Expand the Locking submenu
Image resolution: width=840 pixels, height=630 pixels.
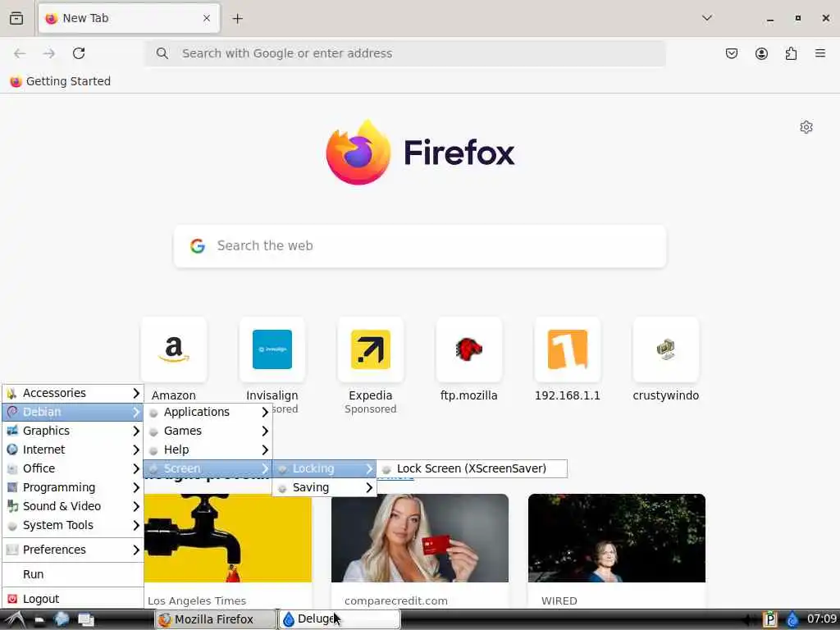coord(325,468)
